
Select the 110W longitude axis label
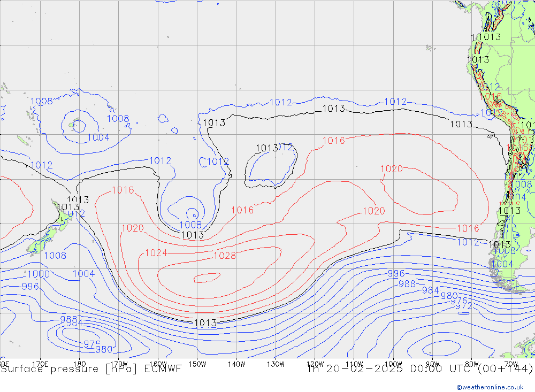click(354, 364)
